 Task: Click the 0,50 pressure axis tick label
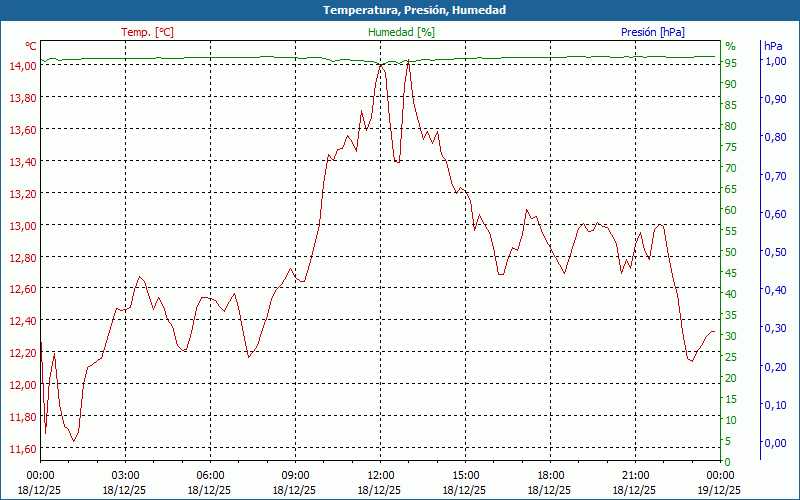tap(775, 252)
